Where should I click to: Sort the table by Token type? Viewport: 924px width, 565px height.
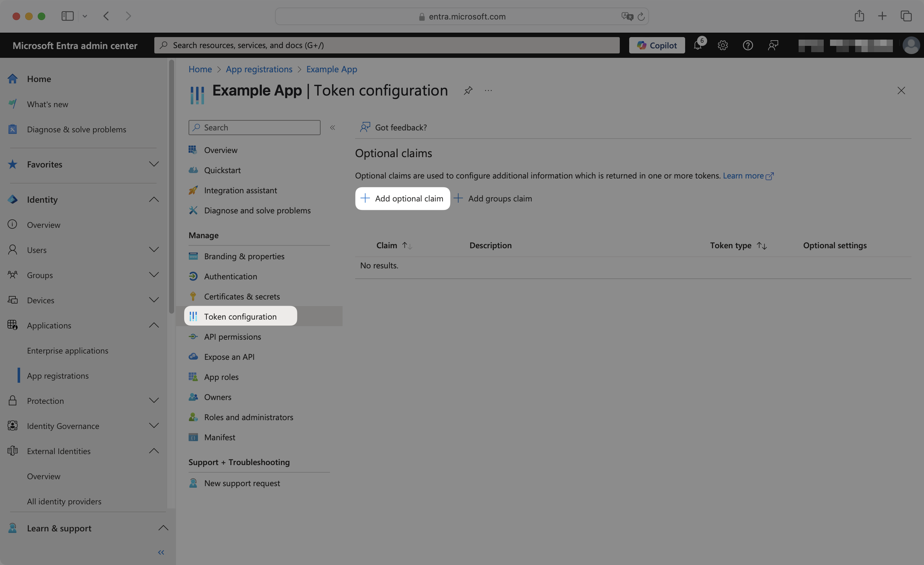762,245
